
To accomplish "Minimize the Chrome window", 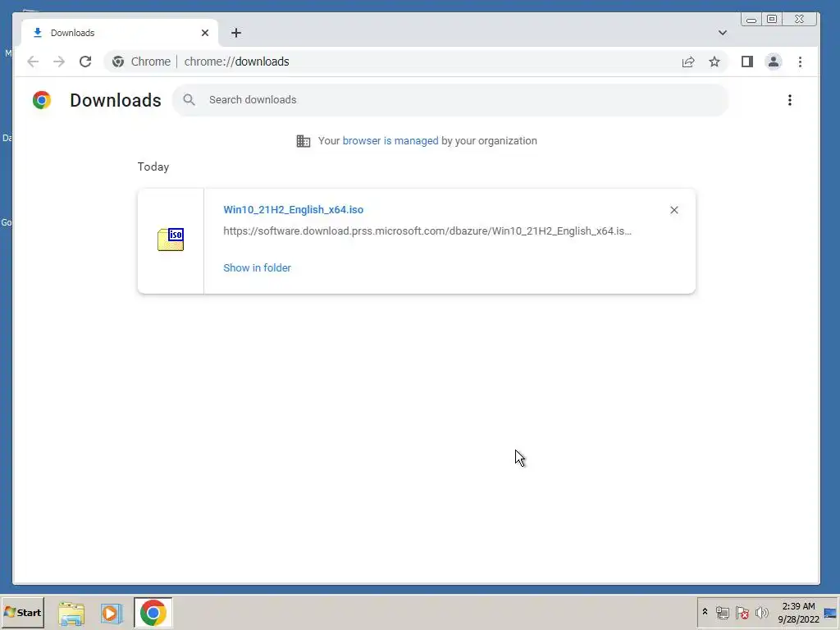I will 751,20.
